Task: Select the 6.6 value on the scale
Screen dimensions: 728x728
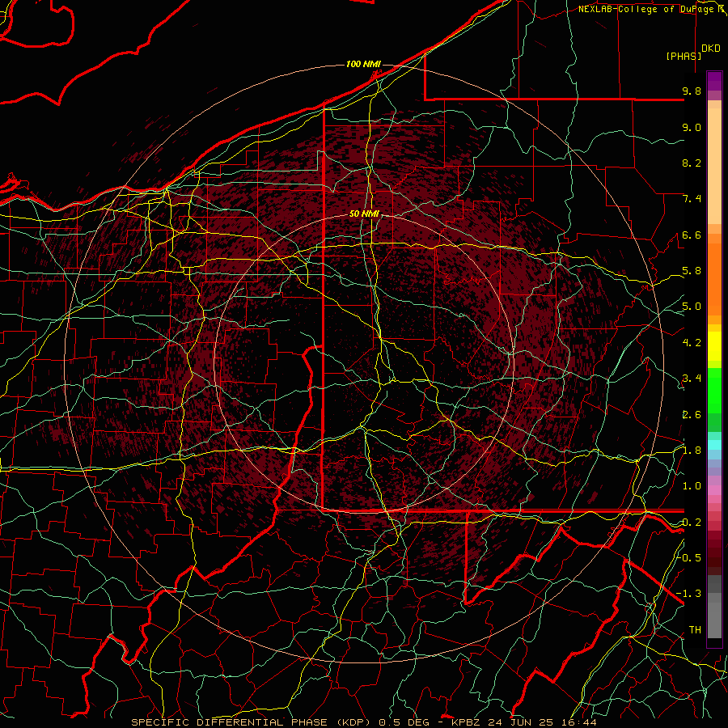Action: coord(692,235)
